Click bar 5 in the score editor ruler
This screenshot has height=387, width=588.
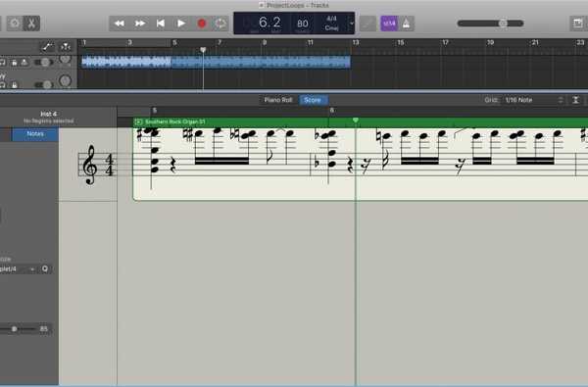pyautogui.click(x=155, y=111)
